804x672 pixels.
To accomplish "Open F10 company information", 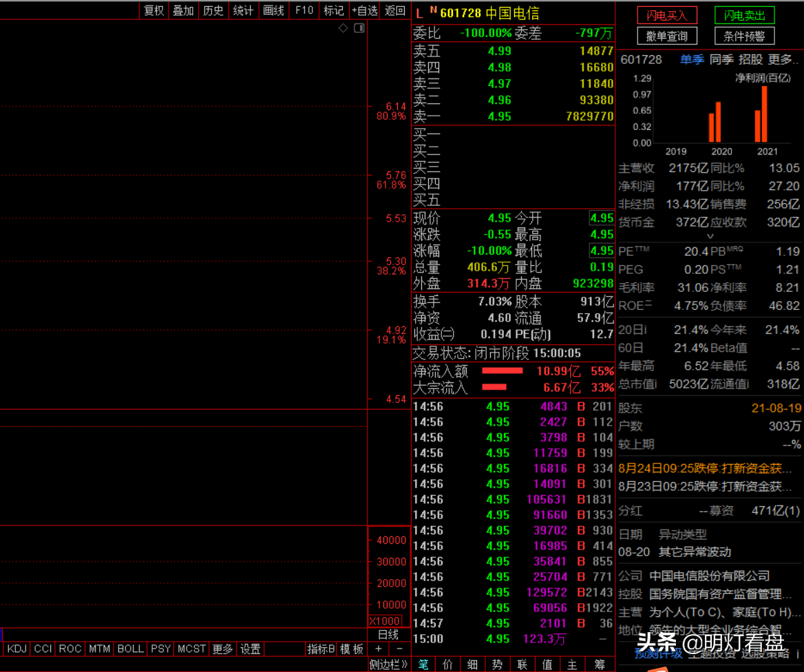I will point(304,10).
